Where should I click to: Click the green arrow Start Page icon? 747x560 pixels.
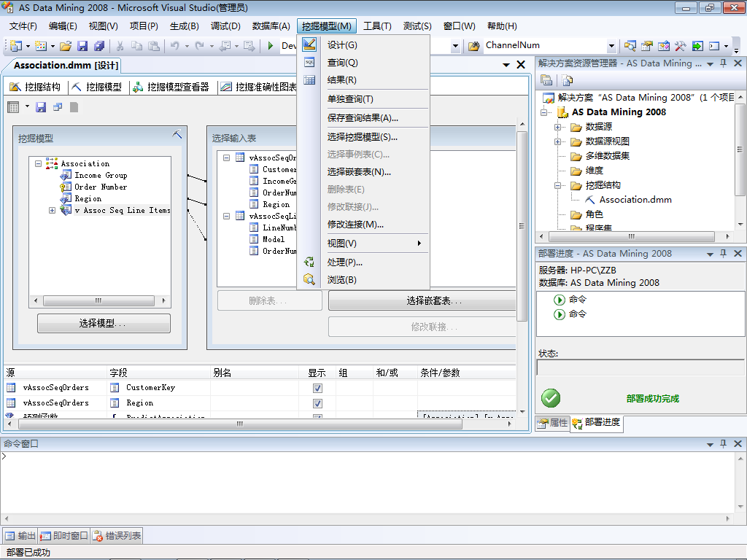697,46
